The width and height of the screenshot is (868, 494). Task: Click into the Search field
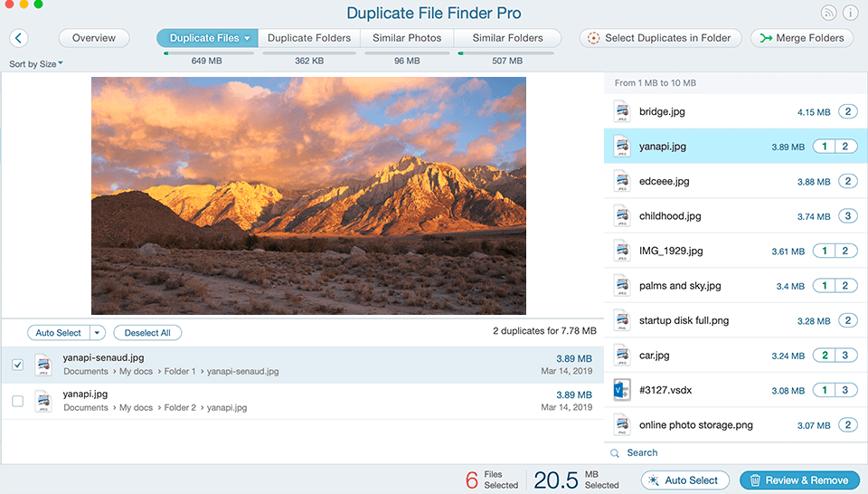(736, 453)
